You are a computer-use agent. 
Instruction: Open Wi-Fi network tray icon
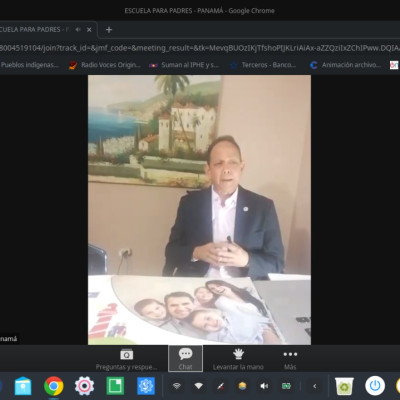pos(199,386)
